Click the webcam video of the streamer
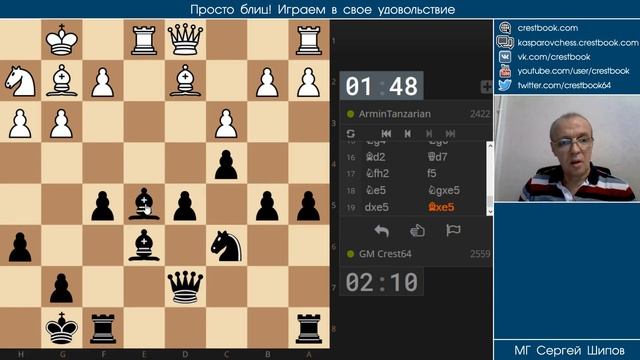This screenshot has width=640, height=360. (x=567, y=148)
